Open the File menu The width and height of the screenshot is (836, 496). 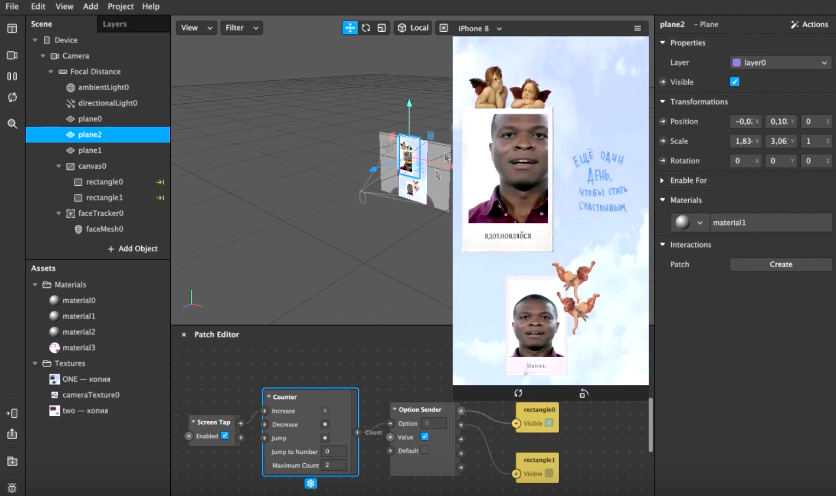coord(12,6)
